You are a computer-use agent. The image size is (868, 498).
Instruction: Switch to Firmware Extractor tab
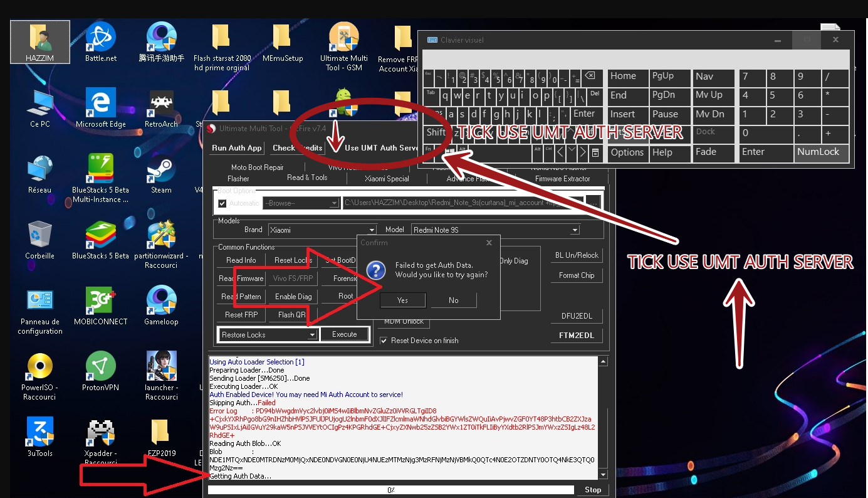pos(562,179)
